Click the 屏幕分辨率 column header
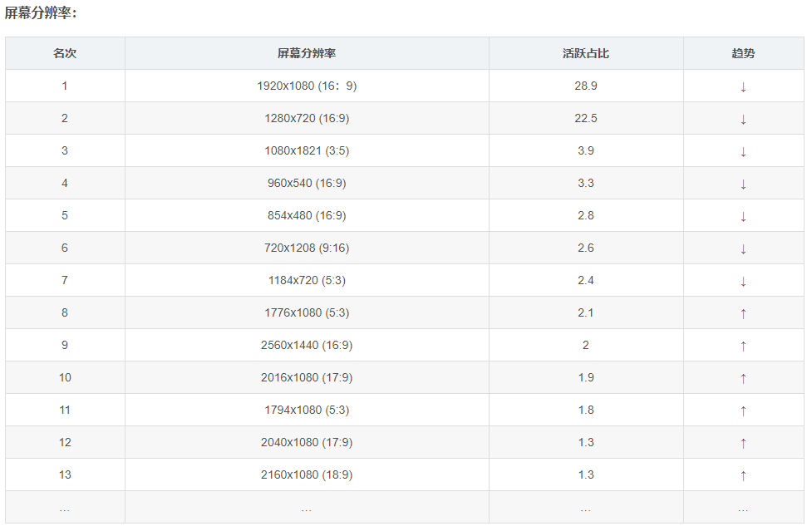 307,53
